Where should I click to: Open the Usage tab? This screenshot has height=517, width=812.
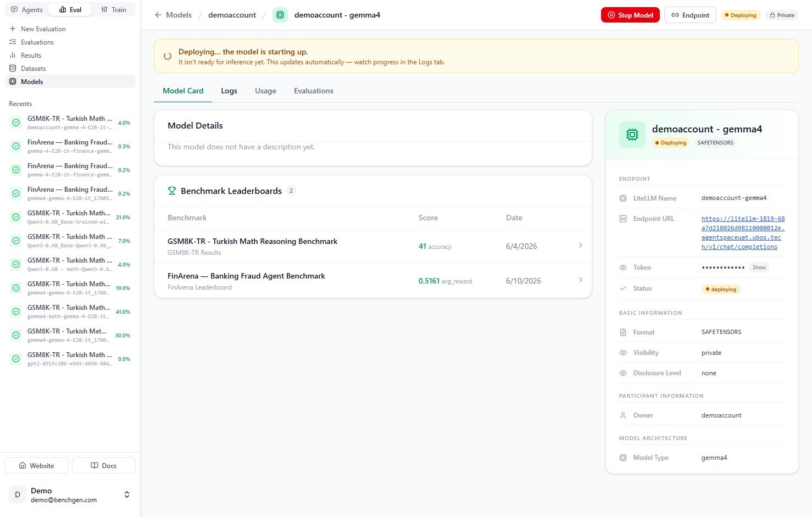point(265,91)
